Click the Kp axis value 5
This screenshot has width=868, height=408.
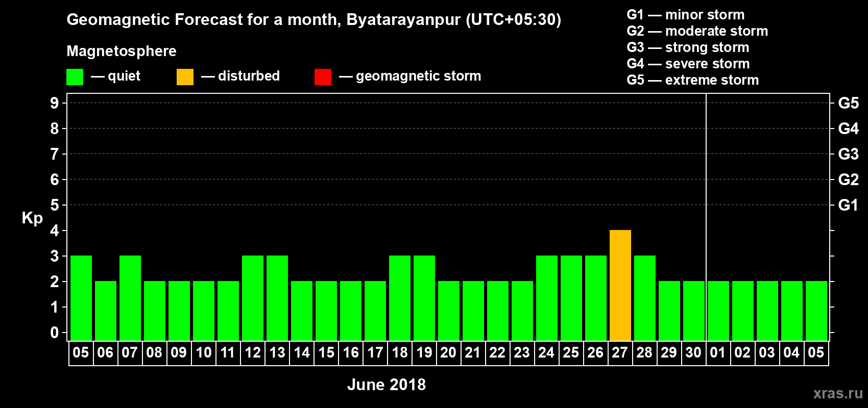tap(55, 205)
